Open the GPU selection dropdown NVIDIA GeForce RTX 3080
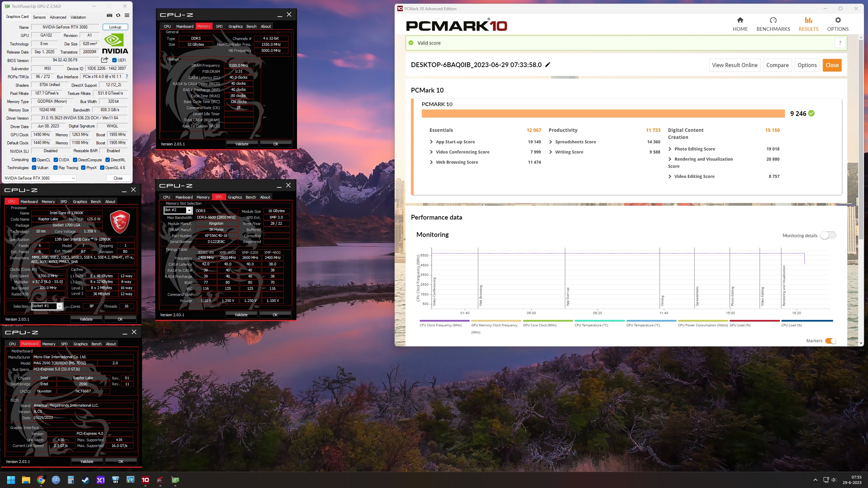868x488 pixels. pos(40,178)
